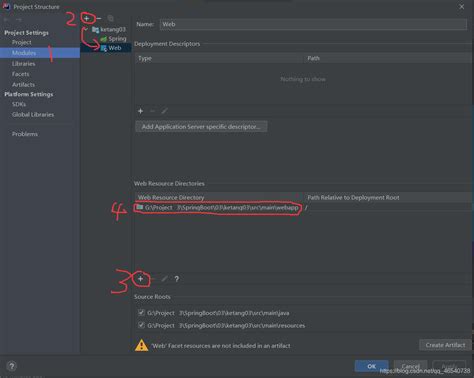Viewport: 474px width, 378px height.
Task: Click the Create Artifact button
Action: (x=445, y=345)
